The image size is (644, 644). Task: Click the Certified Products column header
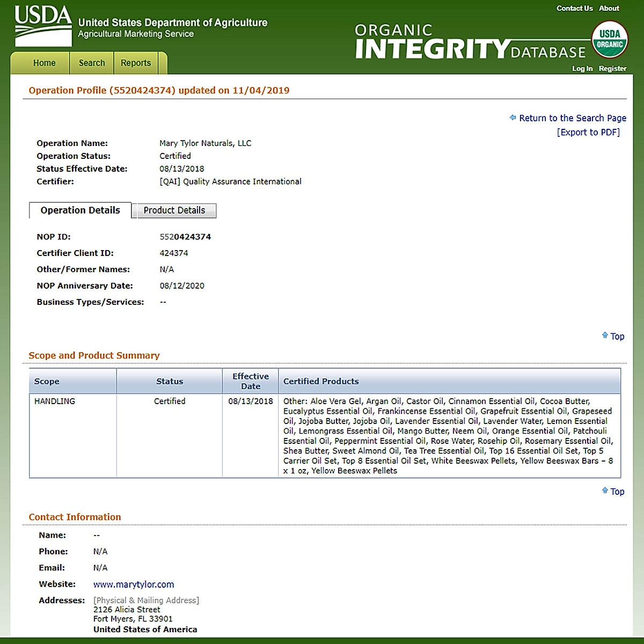pos(321,381)
